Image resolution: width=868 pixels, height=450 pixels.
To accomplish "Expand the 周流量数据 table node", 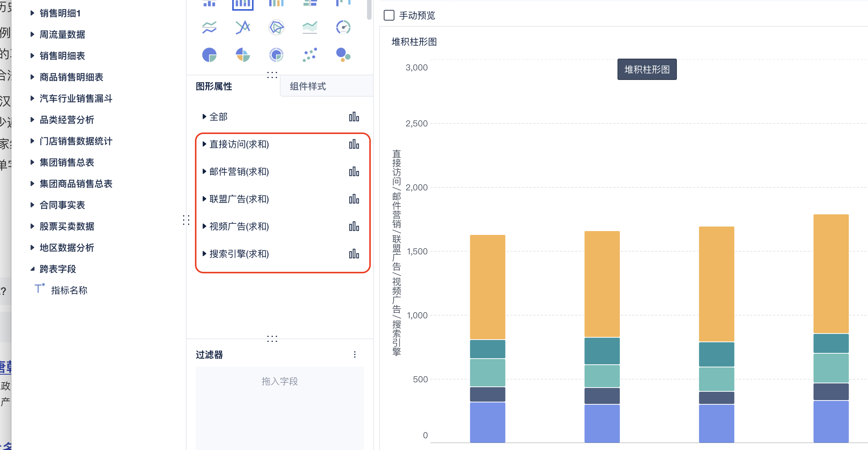I will pyautogui.click(x=32, y=35).
